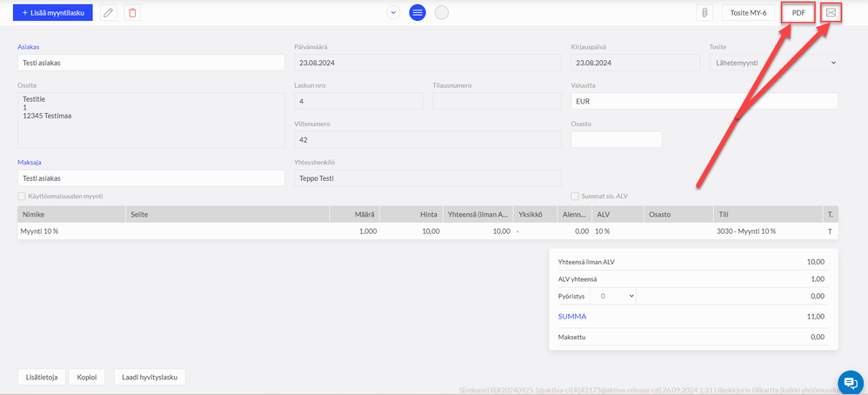
Task: Click the 1,000 quantity cell
Action: 355,231
